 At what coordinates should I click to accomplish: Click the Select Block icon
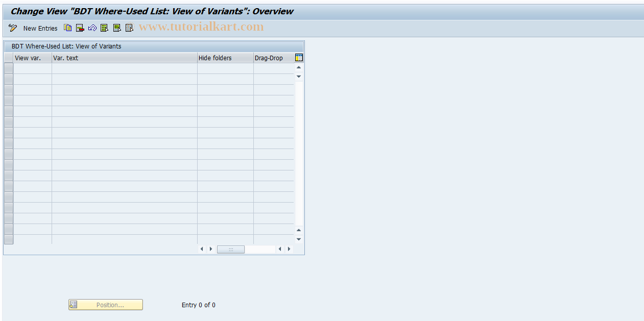(117, 28)
